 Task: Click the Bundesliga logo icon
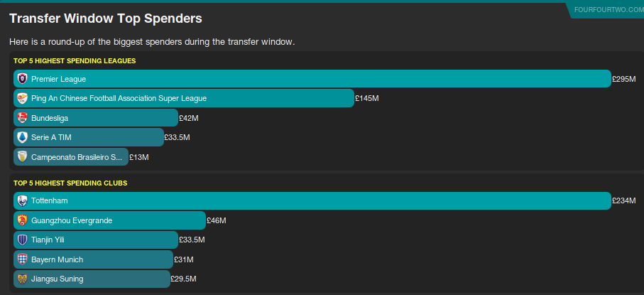click(22, 118)
